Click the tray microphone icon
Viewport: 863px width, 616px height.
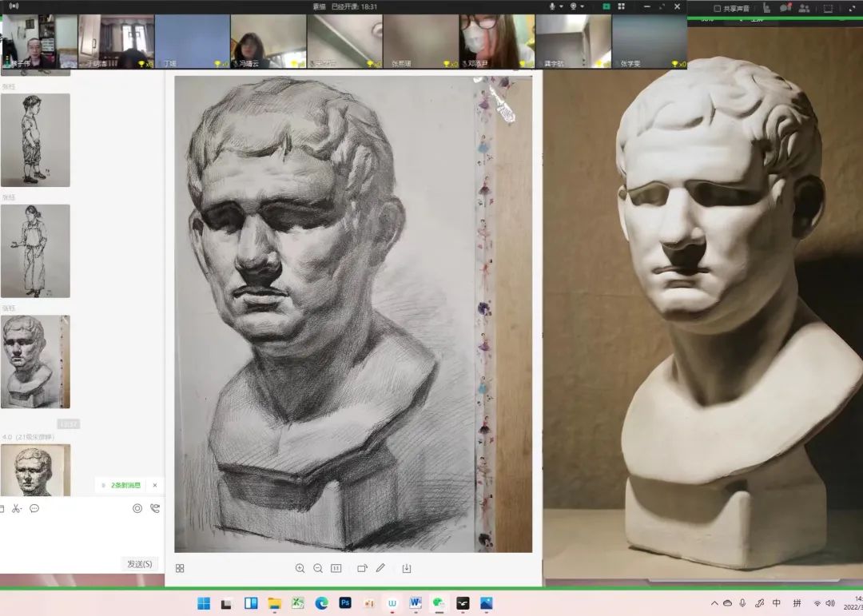point(743,603)
